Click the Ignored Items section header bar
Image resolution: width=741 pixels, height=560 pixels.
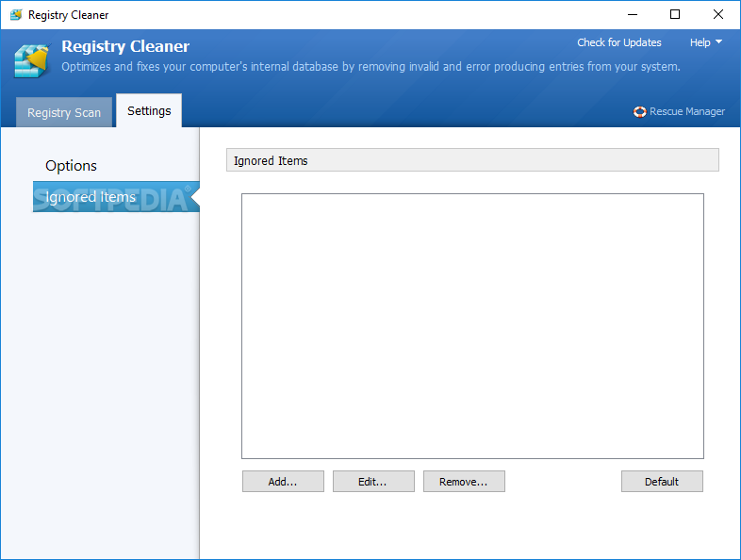[472, 160]
